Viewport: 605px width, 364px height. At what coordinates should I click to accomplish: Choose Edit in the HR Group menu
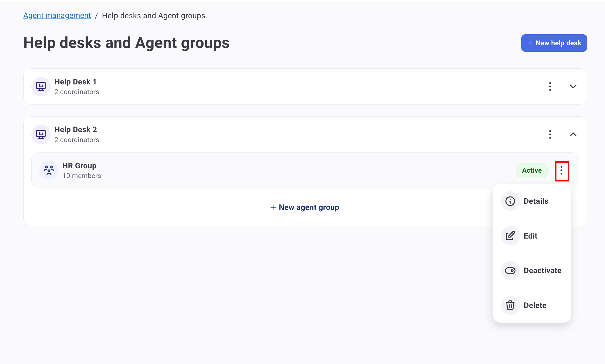click(530, 236)
